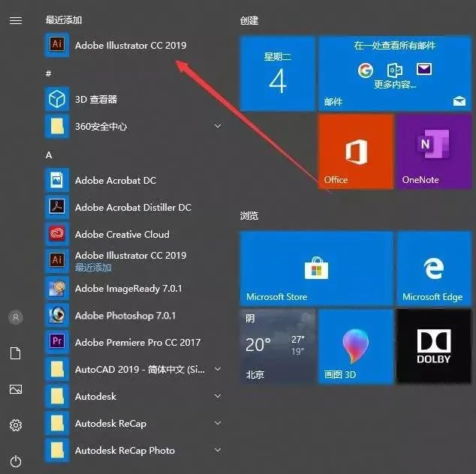The height and width of the screenshot is (474, 476).
Task: Click the Autodesk ReCap Photo folder name
Action: pyautogui.click(x=125, y=451)
